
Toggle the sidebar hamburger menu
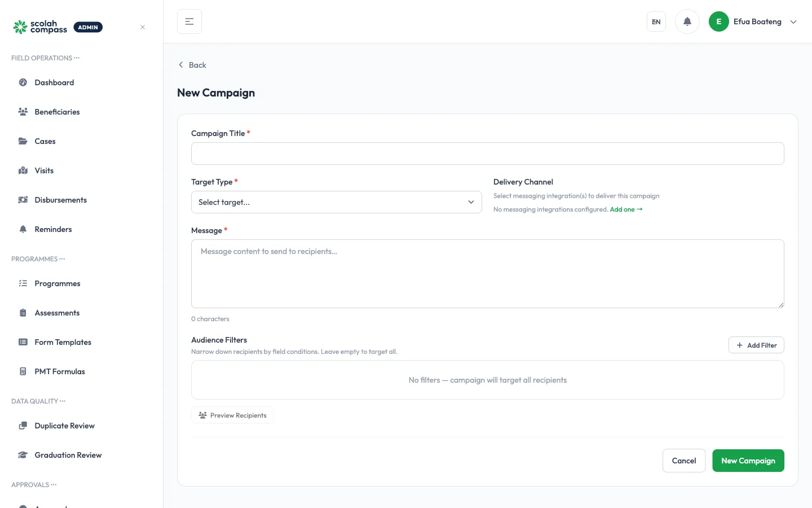point(189,21)
